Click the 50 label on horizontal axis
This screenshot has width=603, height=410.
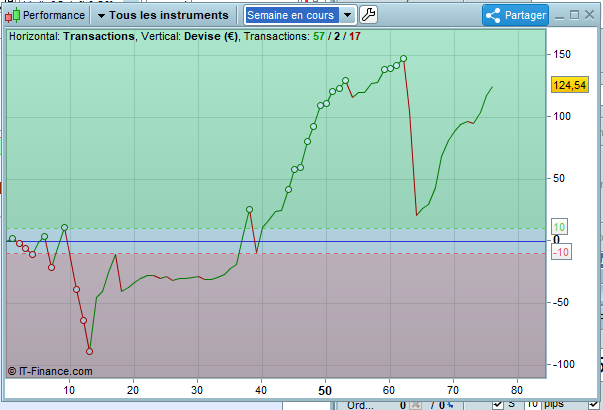pos(325,391)
